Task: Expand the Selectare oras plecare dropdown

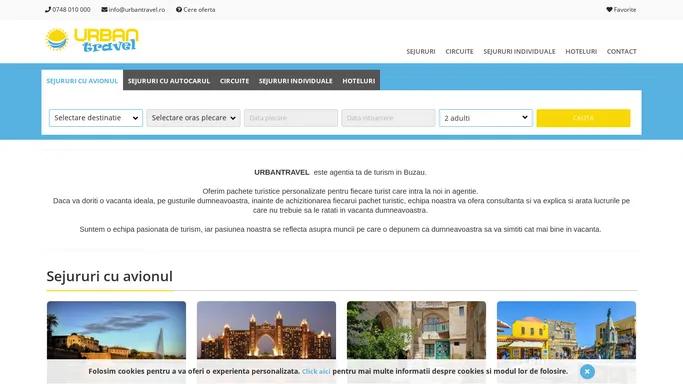Action: (193, 118)
